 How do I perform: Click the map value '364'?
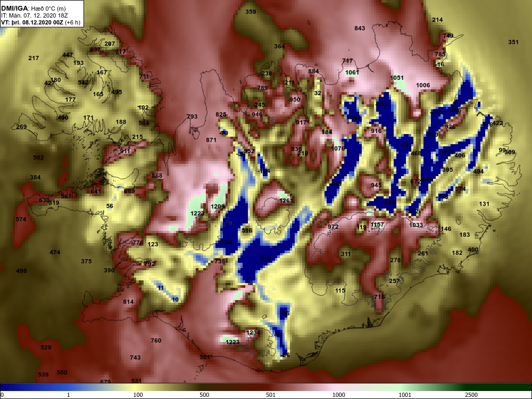[279, 46]
